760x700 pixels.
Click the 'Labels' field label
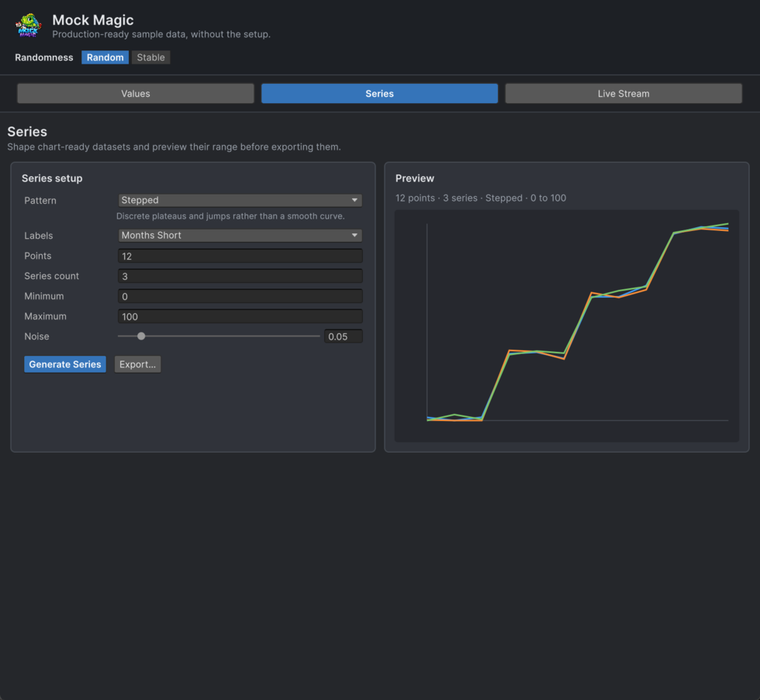click(x=39, y=236)
